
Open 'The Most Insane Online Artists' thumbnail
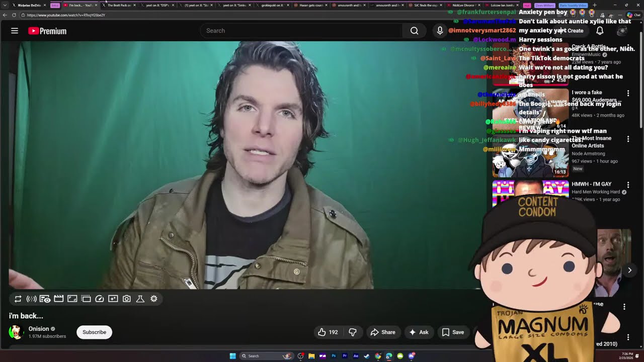click(x=530, y=156)
